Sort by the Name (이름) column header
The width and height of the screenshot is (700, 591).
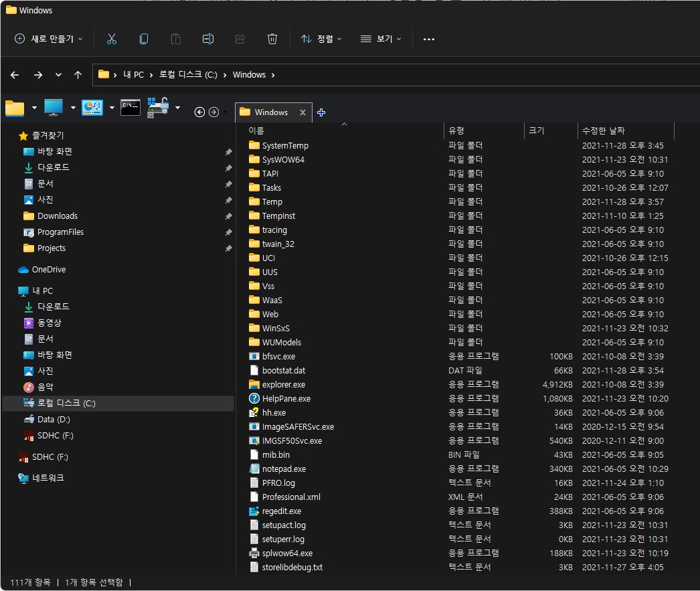256,131
